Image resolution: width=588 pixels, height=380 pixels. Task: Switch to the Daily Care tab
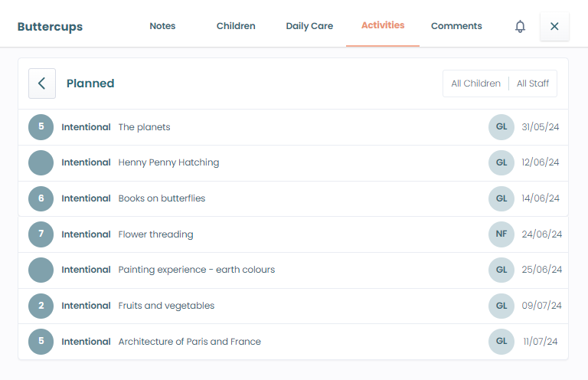(x=309, y=26)
